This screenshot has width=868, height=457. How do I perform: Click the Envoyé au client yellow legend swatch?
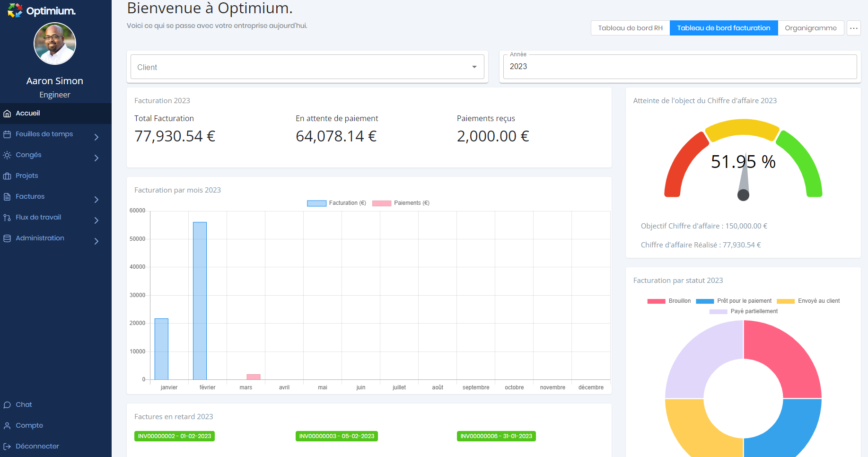pyautogui.click(x=785, y=301)
